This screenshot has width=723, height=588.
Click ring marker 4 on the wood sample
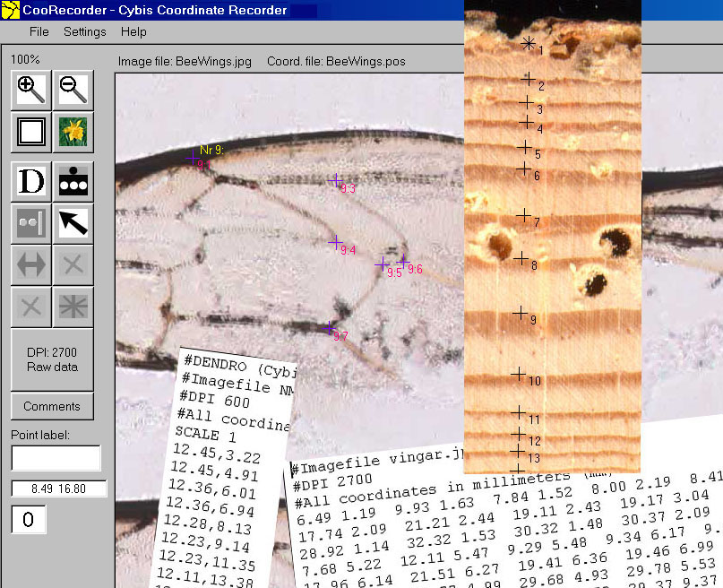pos(526,122)
